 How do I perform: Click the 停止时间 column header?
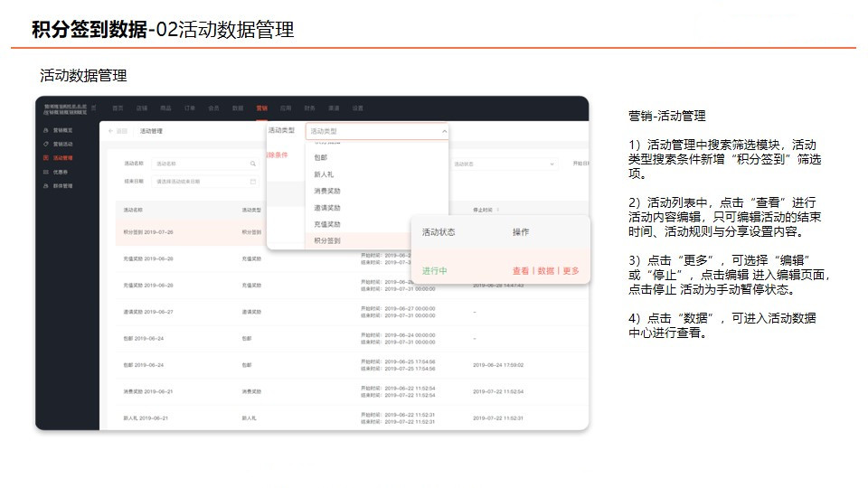(483, 211)
